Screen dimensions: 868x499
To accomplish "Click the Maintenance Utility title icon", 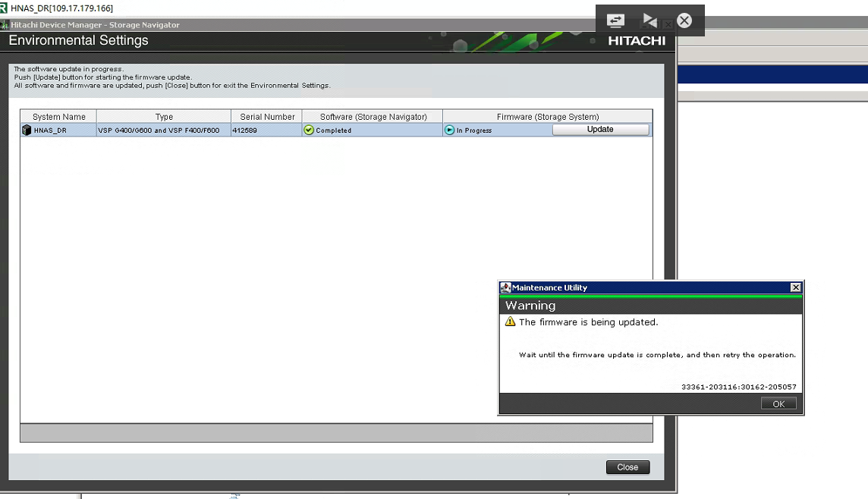I will 505,287.
